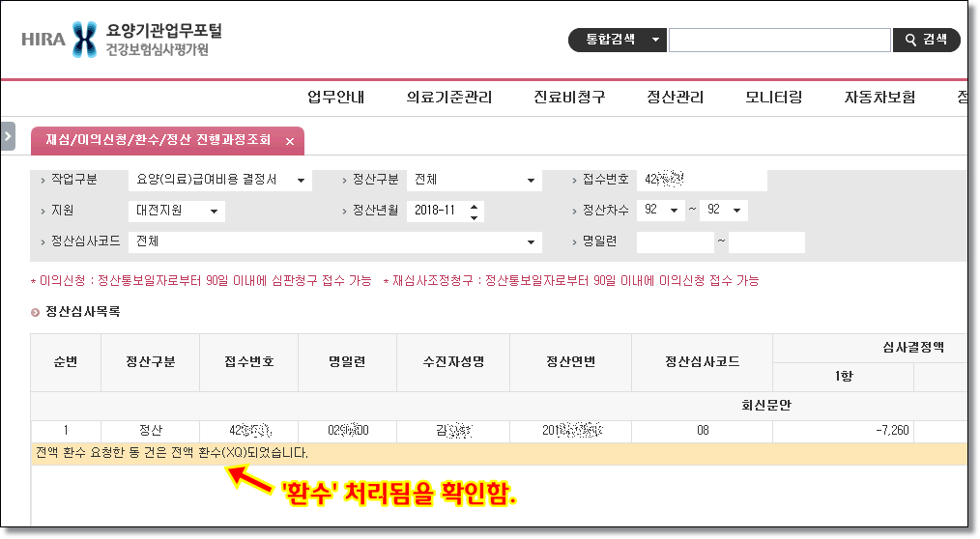This screenshot has height=539, width=980.
Task: Open the 정산관리 menu
Action: tap(675, 98)
